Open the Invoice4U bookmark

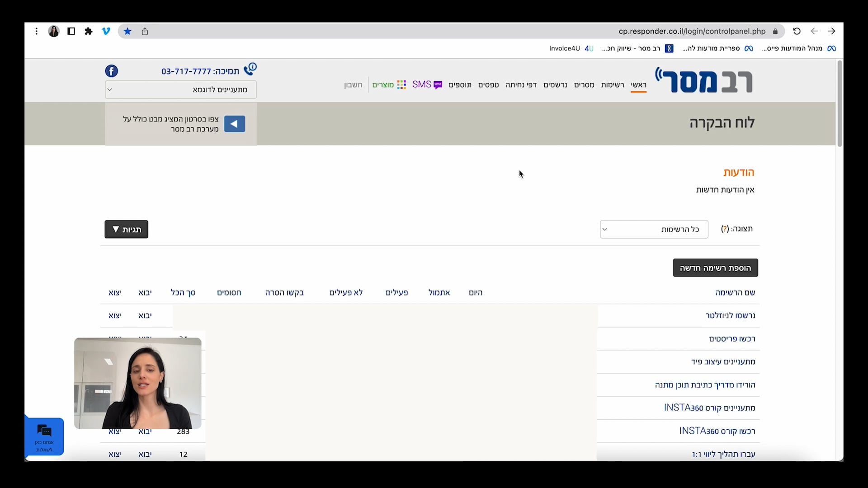pos(571,48)
